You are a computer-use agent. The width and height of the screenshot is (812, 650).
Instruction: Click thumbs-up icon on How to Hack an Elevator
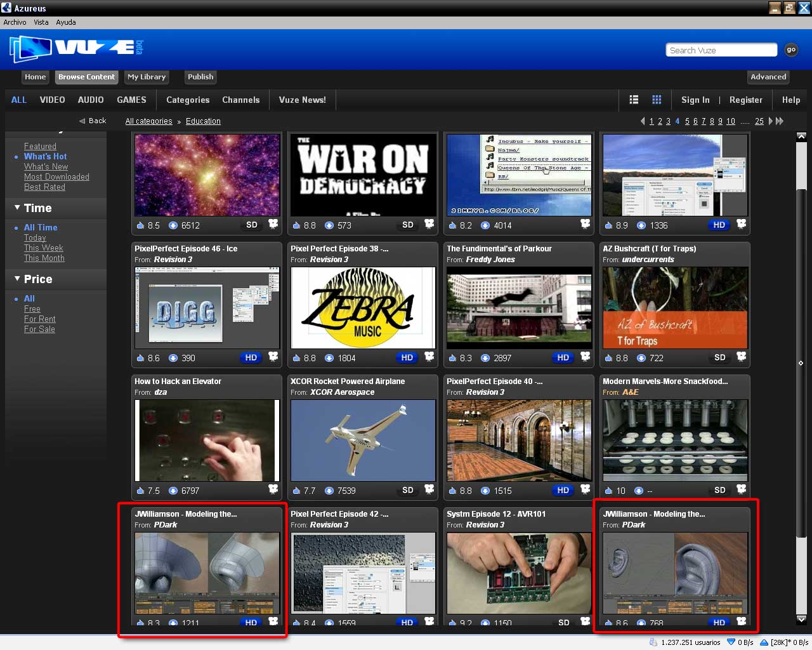(140, 491)
